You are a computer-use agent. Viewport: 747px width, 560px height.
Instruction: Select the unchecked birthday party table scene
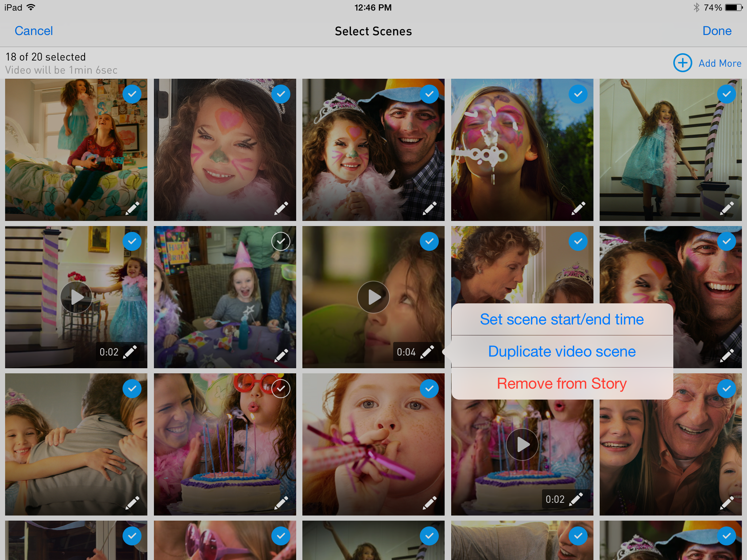(280, 241)
